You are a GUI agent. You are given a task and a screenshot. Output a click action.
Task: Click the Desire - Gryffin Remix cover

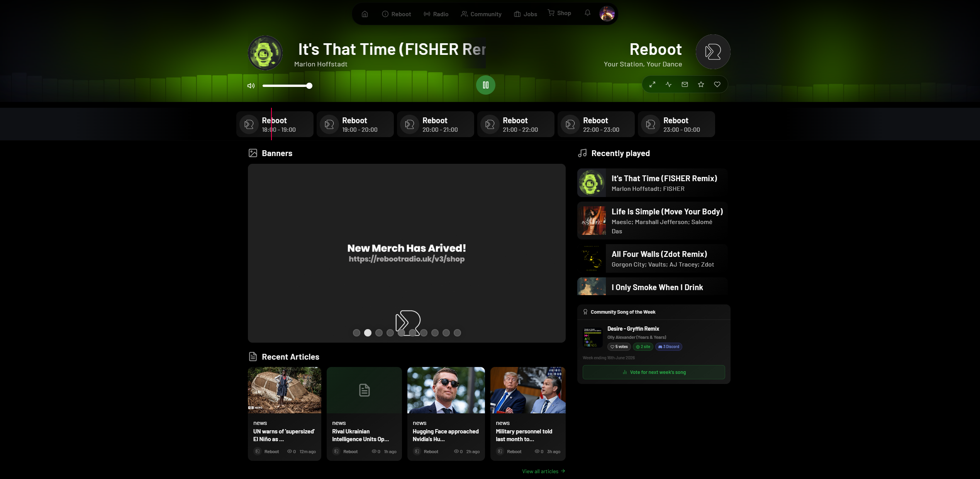click(593, 338)
